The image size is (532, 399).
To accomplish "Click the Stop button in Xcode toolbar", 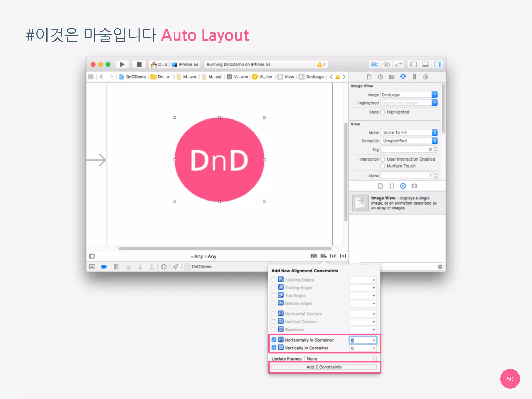I will (x=139, y=64).
